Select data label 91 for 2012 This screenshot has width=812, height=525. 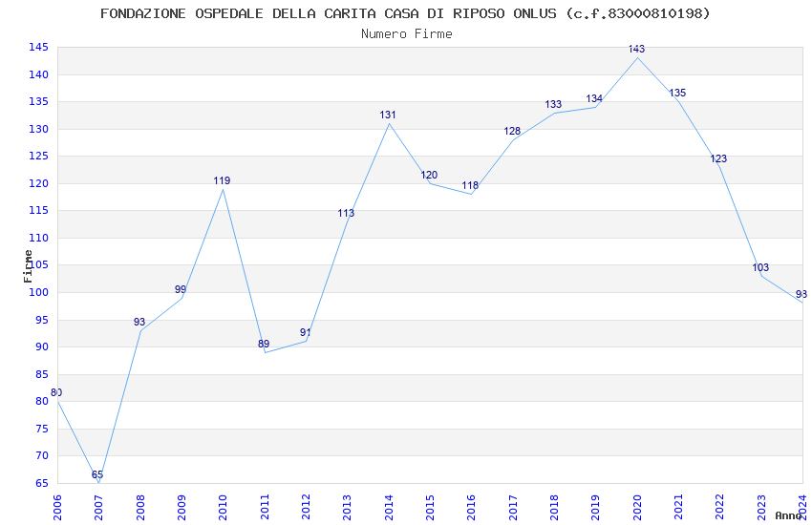[x=305, y=332]
